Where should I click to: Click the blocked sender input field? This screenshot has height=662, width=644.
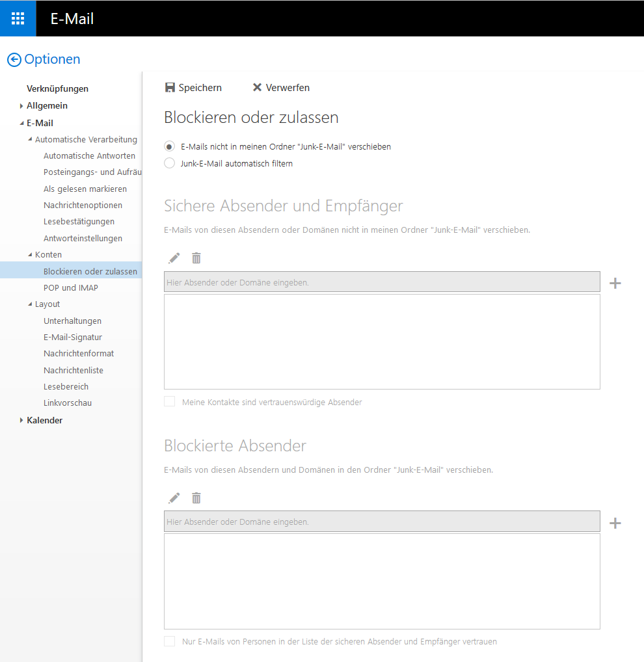pos(382,522)
